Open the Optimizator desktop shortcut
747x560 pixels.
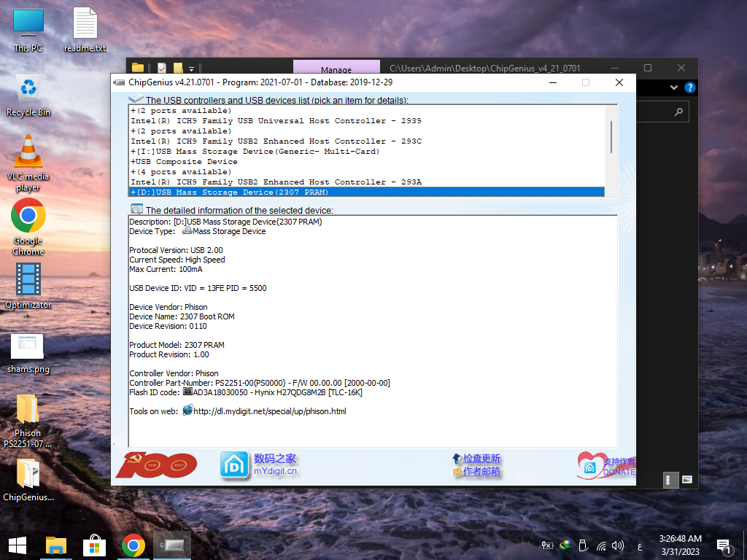click(x=28, y=286)
